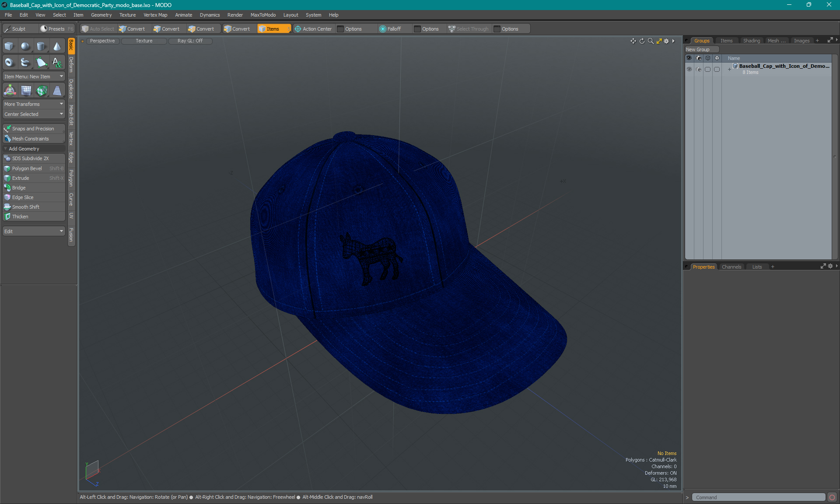Click the Bridge tool

(34, 188)
